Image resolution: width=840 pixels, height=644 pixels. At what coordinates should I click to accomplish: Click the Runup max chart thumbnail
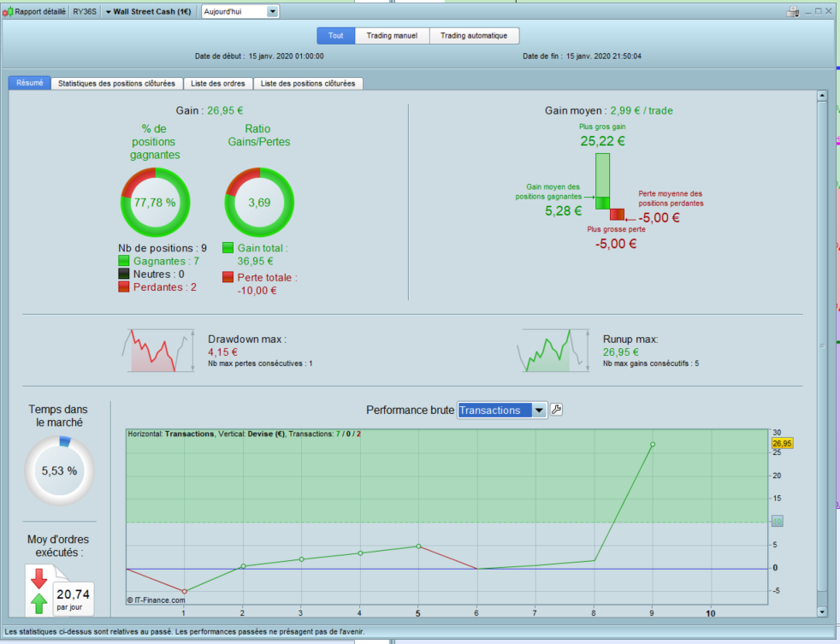pos(553,351)
